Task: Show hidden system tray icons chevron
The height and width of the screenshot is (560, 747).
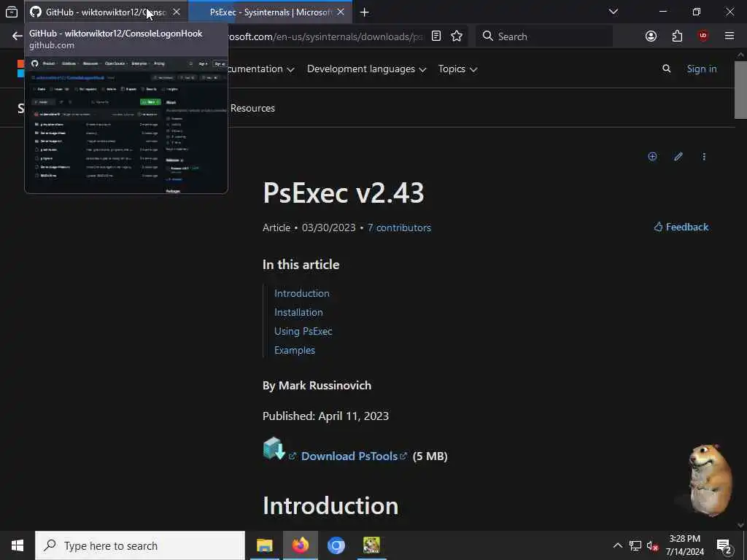Action: [617, 545]
